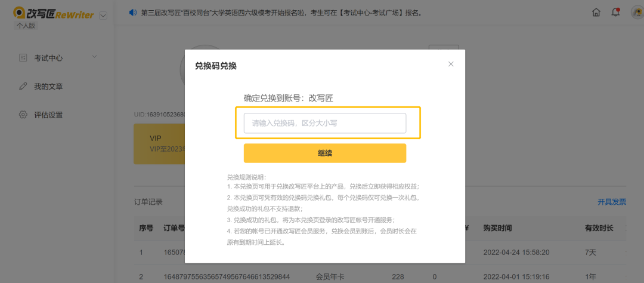644x283 pixels.
Task: Click the 1年 duration cell
Action: (x=590, y=277)
